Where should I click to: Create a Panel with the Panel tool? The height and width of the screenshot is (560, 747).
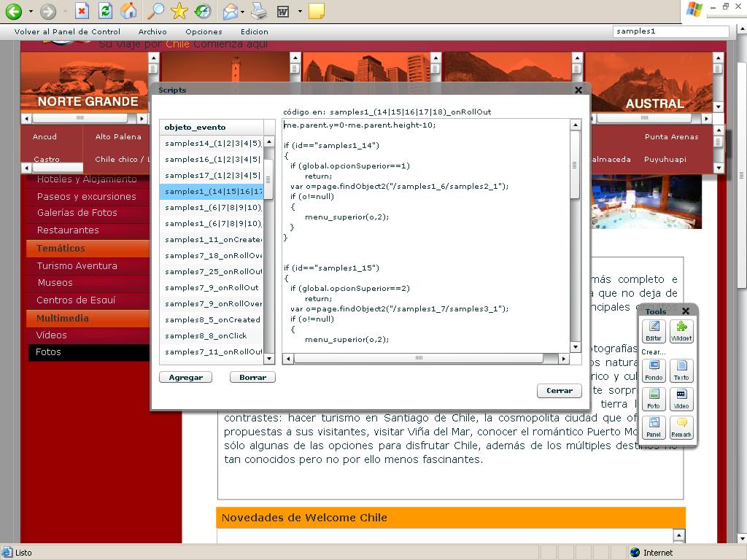(654, 425)
